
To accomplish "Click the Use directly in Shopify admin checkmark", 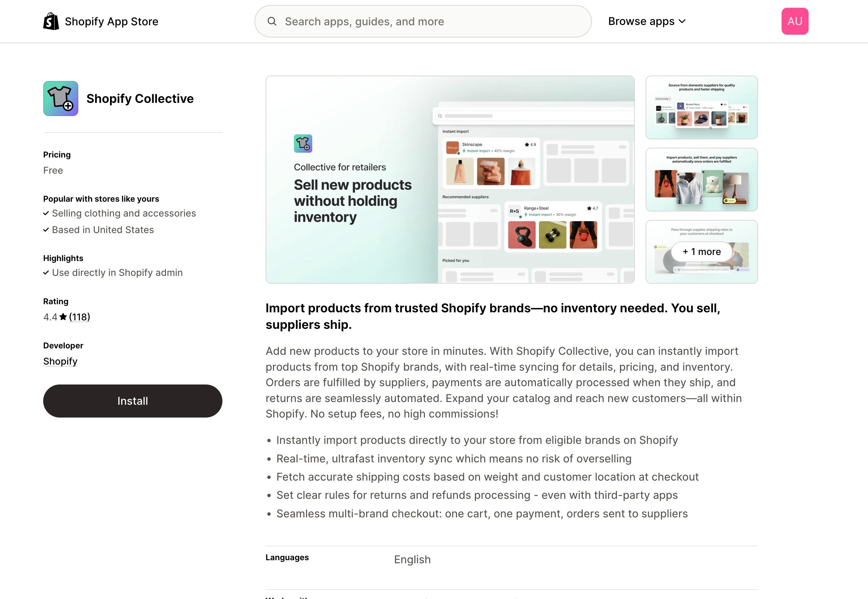I will point(46,273).
